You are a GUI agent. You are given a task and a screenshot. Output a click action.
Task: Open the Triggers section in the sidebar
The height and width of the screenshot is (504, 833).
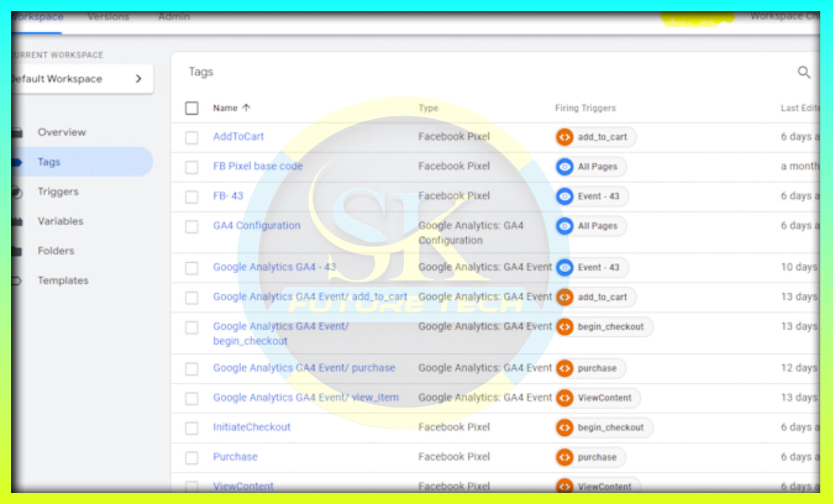(58, 192)
